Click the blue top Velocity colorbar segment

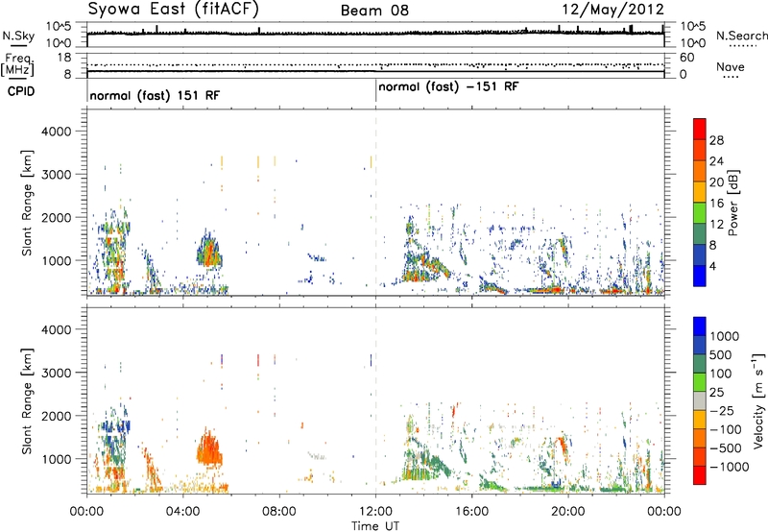(700, 326)
